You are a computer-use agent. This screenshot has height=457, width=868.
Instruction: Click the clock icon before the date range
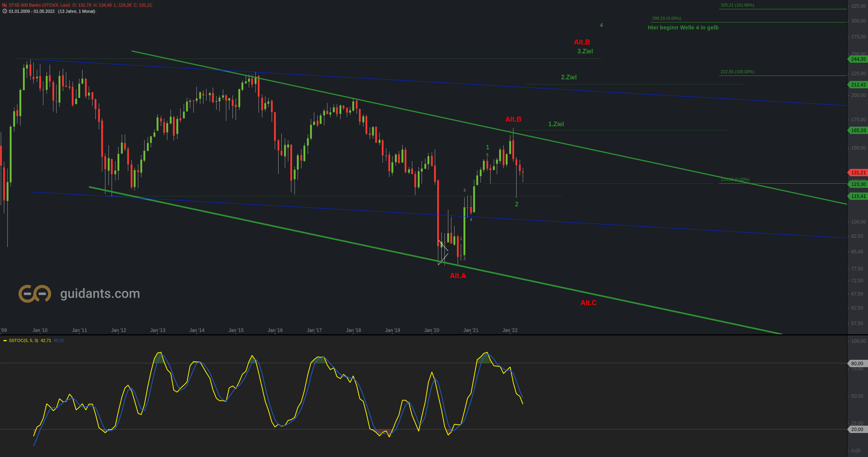click(5, 11)
